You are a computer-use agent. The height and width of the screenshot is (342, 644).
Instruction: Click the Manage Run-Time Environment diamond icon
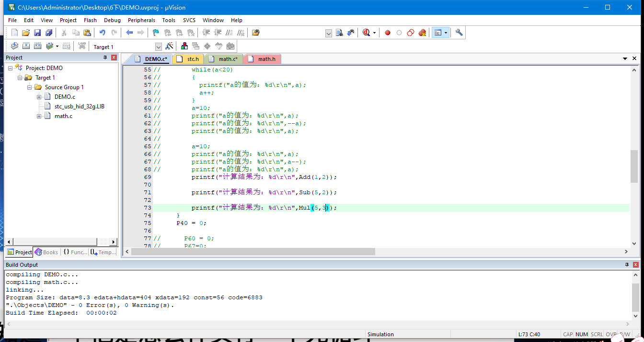click(207, 46)
